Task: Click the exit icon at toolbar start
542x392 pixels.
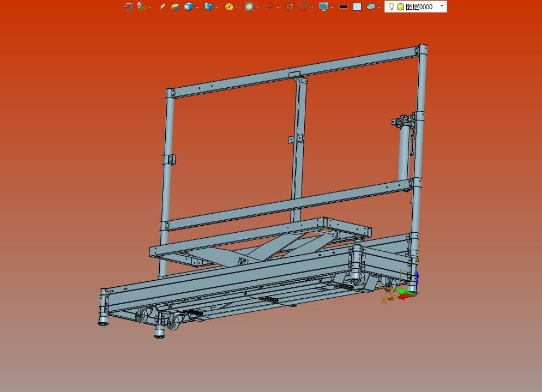Action: [128, 7]
